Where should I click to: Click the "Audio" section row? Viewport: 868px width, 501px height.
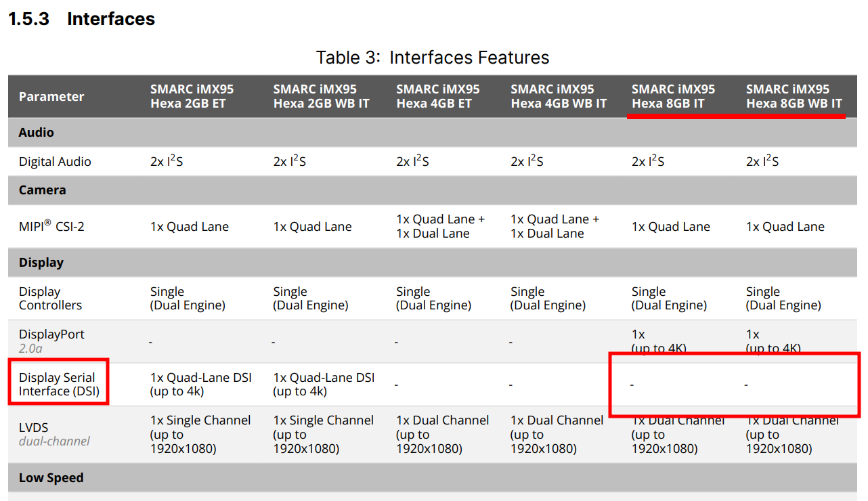[37, 133]
